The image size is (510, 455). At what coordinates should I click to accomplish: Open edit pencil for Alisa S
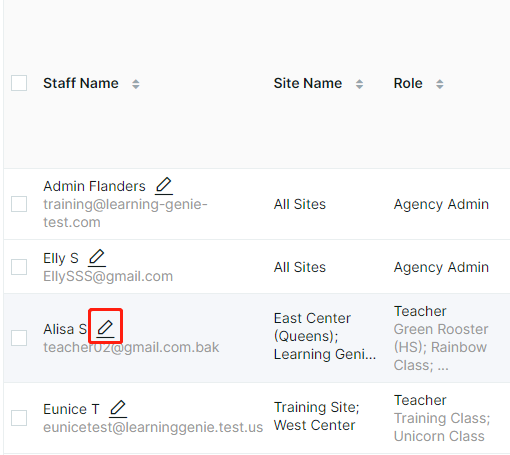click(x=105, y=329)
